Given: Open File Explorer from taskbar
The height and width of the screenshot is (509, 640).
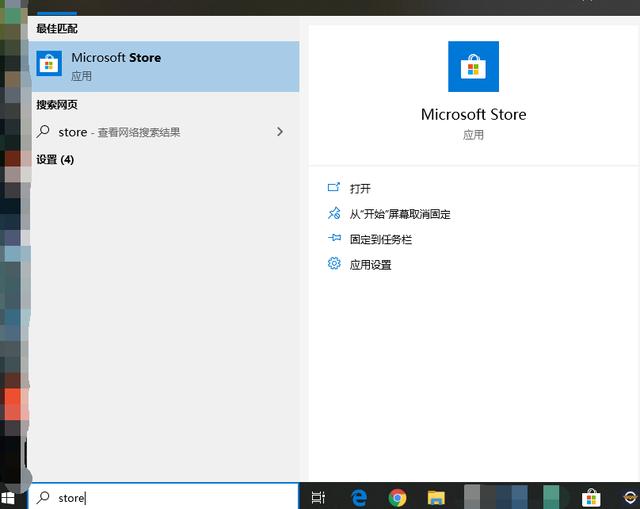Looking at the screenshot, I should (436, 498).
